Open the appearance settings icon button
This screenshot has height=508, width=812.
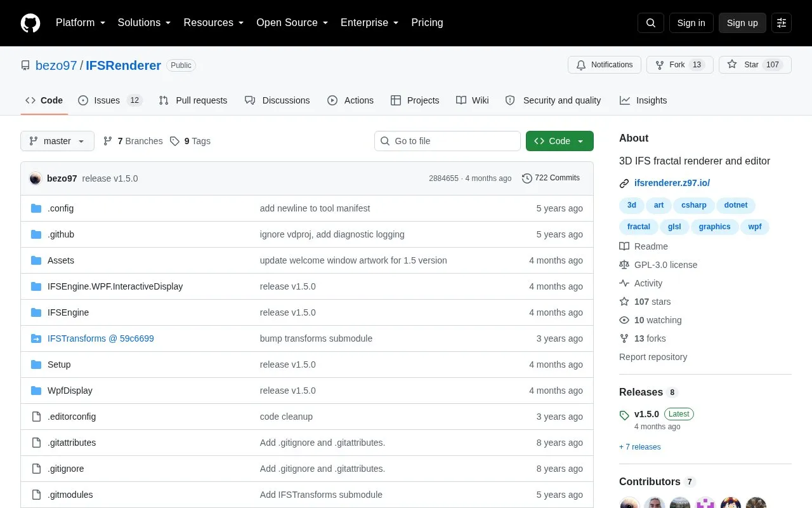coord(782,23)
